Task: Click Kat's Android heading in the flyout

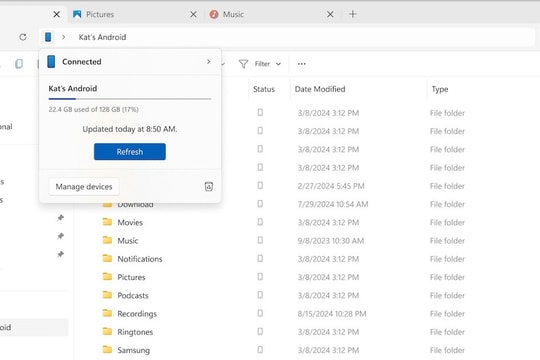Action: (x=73, y=89)
